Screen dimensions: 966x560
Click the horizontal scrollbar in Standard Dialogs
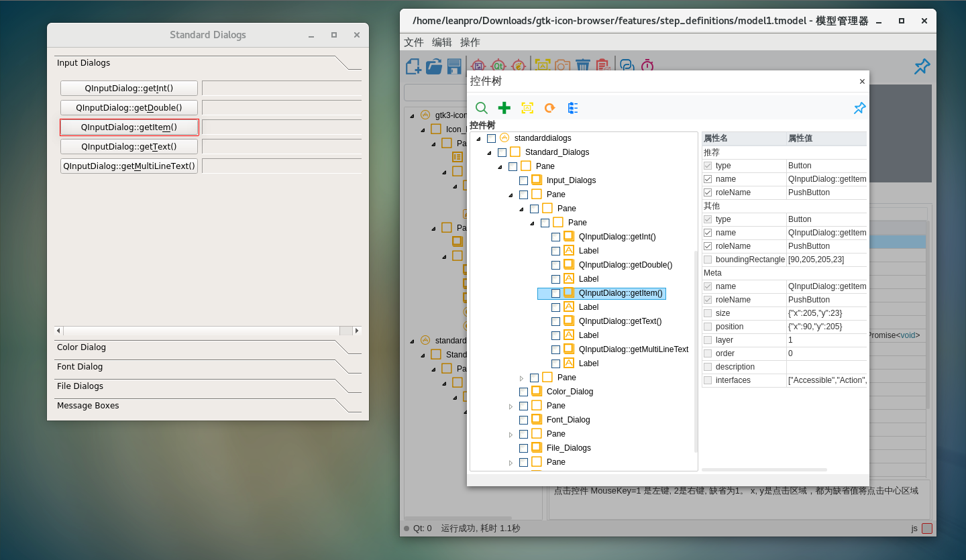pyautogui.click(x=201, y=331)
